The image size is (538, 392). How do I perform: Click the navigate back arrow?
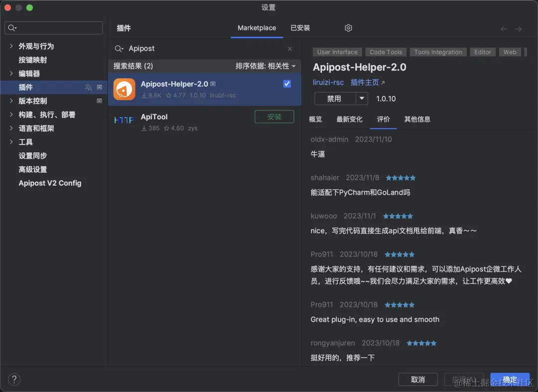tap(504, 29)
